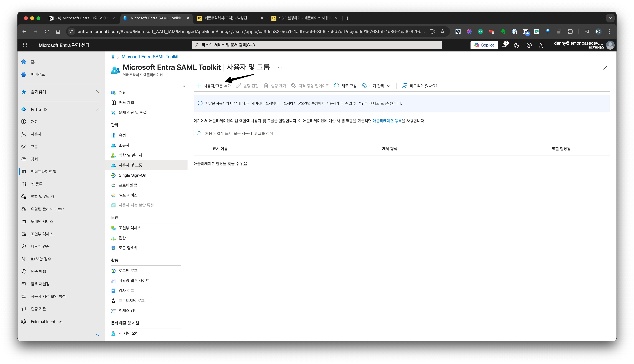Search users and groups in the filter box
This screenshot has width=634, height=364.
point(241,133)
